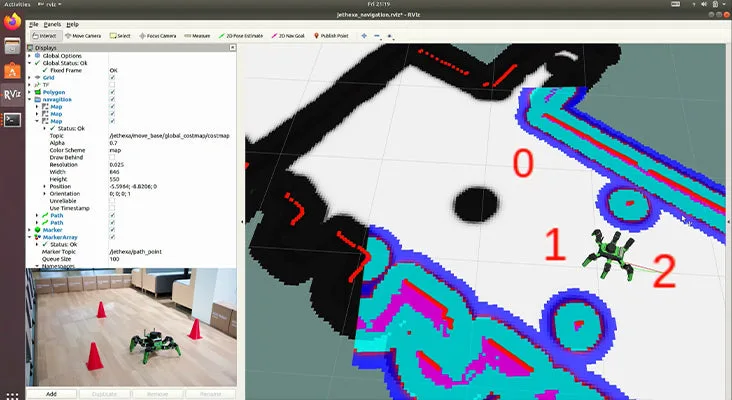This screenshot has width=732, height=400.
Task: Open the Files app in dock
Action: pos(13,46)
